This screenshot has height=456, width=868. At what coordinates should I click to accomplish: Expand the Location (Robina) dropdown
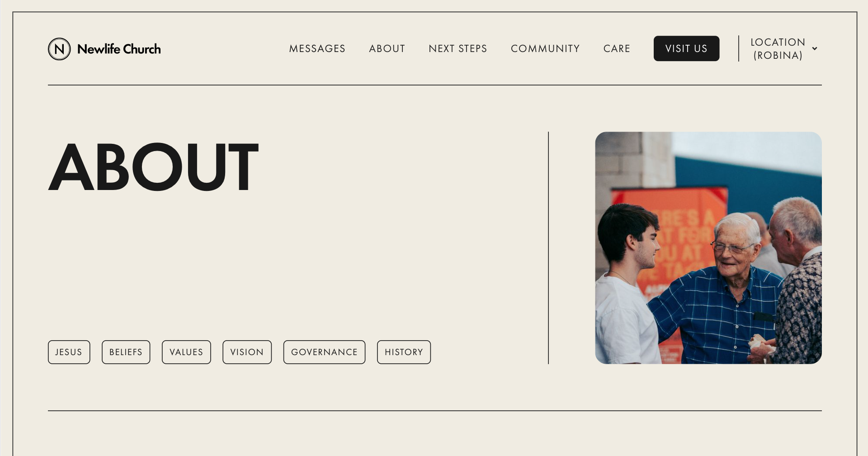[784, 48]
